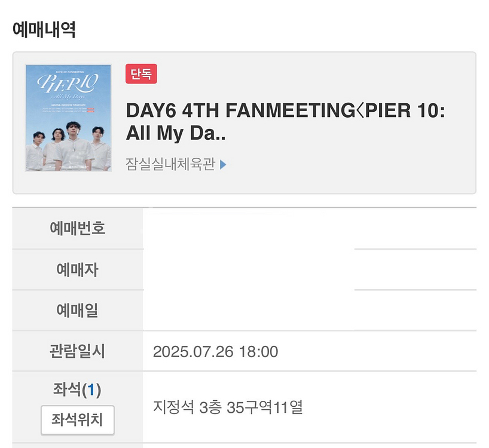Click the 좌석(1) row label

[77, 389]
